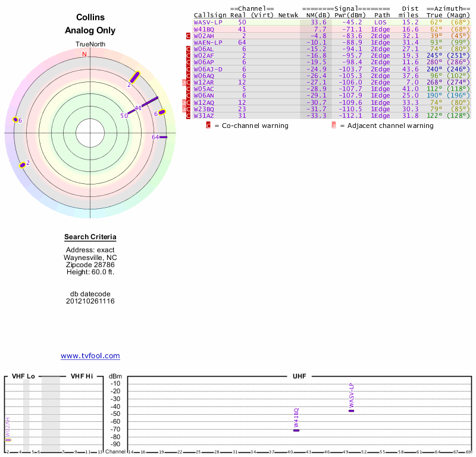Click the VHF Hi band label

click(x=82, y=376)
